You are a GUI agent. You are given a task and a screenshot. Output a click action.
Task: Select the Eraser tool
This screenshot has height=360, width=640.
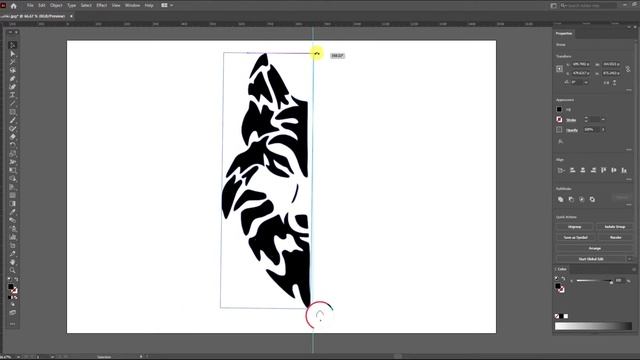pyautogui.click(x=13, y=137)
